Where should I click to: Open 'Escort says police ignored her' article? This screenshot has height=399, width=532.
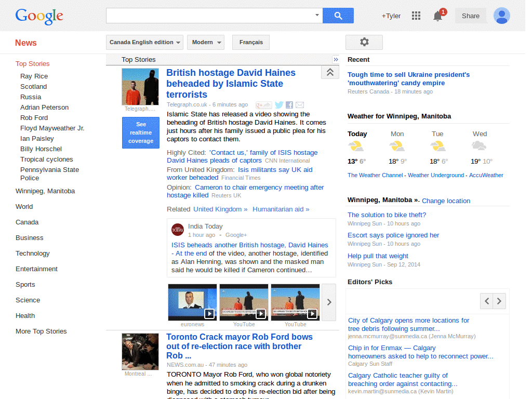[393, 235]
